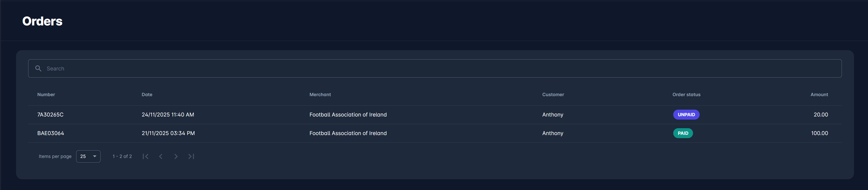
Task: Sort by Number column header
Action: [46, 95]
